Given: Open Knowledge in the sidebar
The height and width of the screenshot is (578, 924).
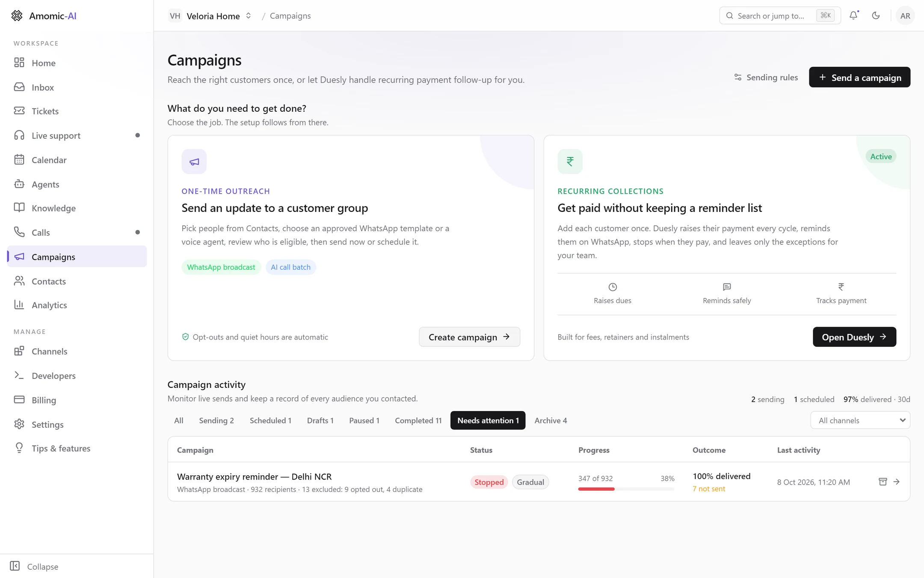Looking at the screenshot, I should click(77, 208).
